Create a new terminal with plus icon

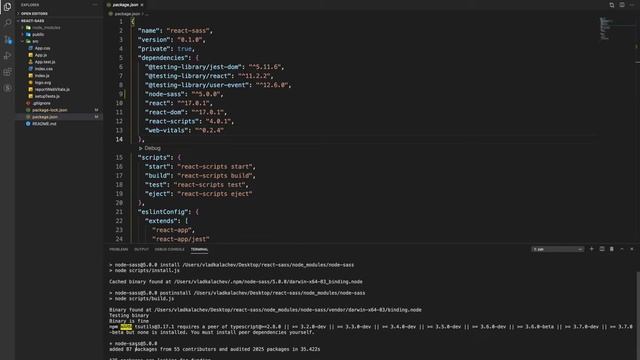point(591,249)
